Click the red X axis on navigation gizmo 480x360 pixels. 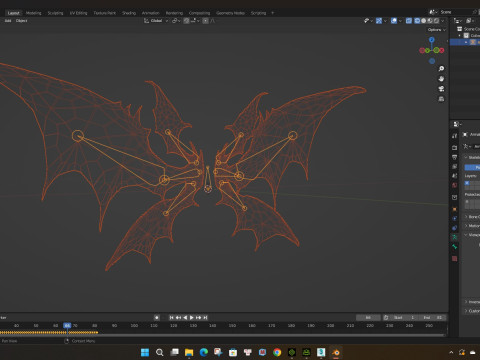point(442,50)
